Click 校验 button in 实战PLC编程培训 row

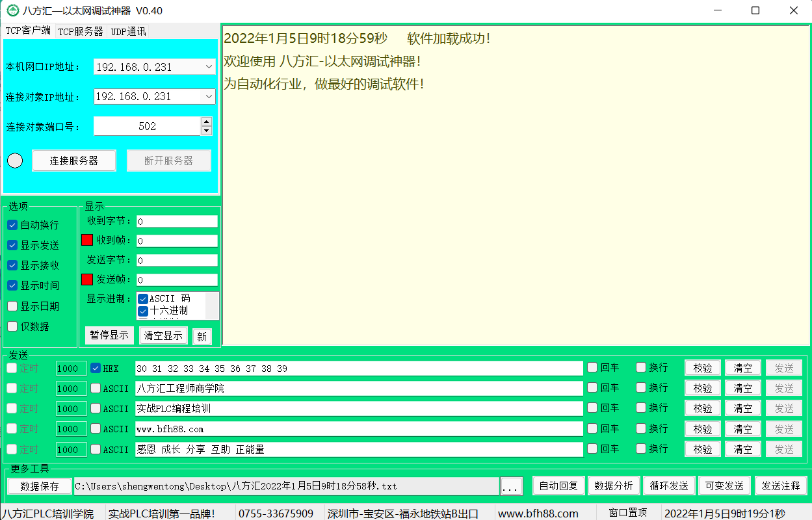[703, 408]
